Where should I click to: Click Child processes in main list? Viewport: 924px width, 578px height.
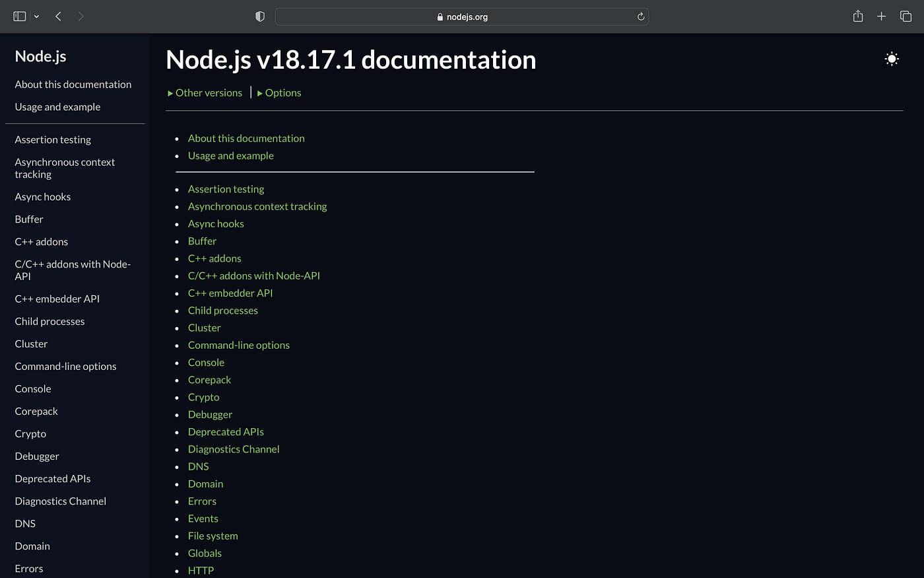[x=223, y=310]
